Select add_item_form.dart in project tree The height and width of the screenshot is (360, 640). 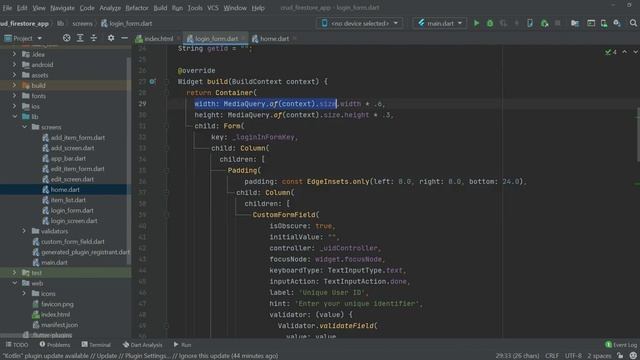tap(78, 138)
